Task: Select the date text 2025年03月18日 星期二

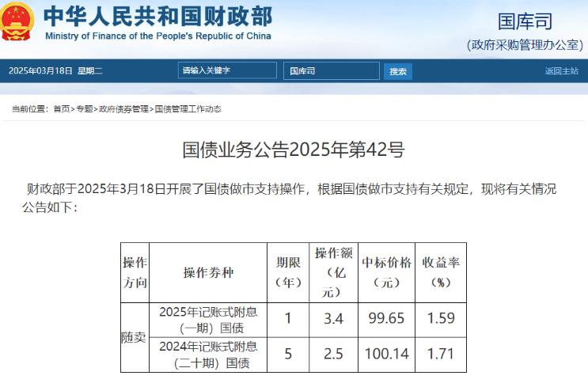Action: point(55,71)
